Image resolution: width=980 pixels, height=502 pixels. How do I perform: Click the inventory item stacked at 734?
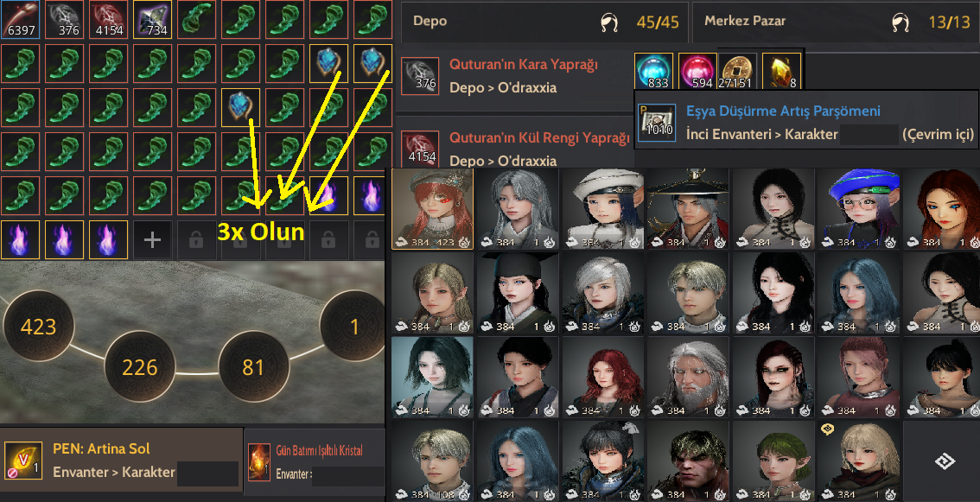pos(152,19)
